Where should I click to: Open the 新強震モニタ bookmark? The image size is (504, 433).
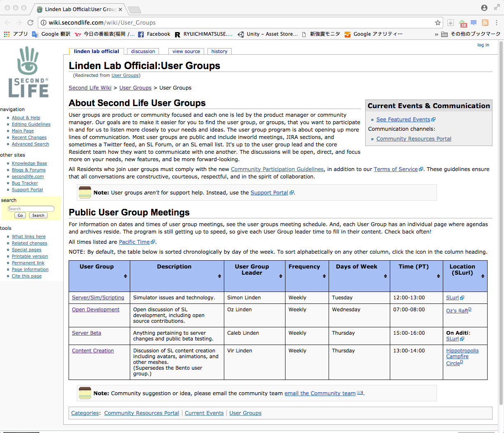click(x=321, y=34)
